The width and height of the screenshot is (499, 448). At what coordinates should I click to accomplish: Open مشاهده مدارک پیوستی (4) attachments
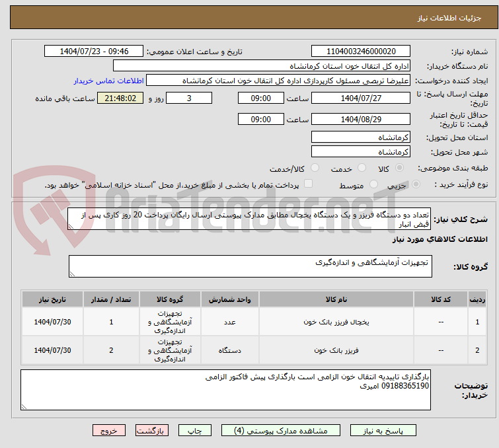pos(285,430)
